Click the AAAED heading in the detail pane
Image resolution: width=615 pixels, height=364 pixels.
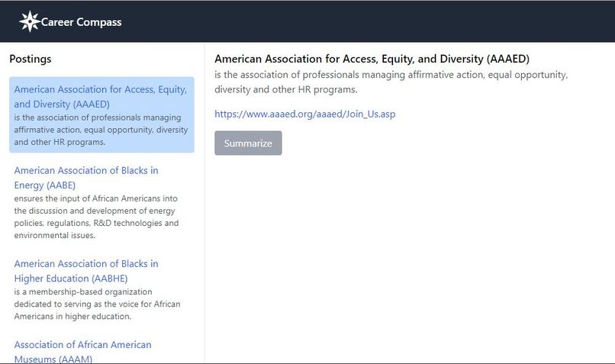(x=372, y=59)
